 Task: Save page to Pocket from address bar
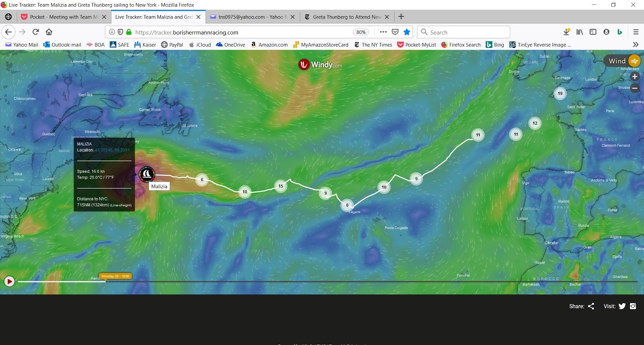pos(395,32)
